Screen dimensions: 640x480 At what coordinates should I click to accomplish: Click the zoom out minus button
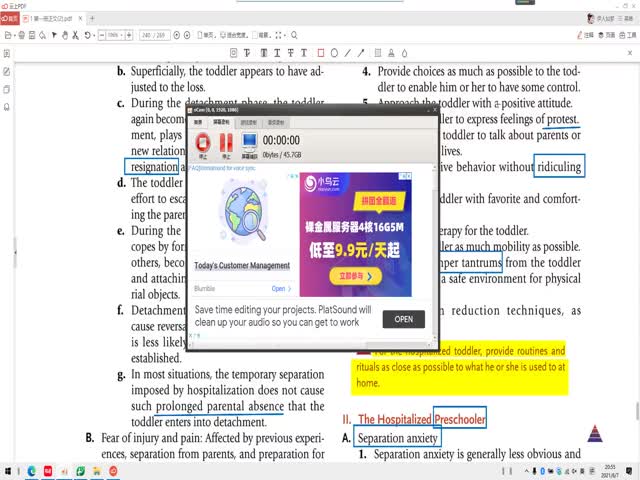[102, 35]
